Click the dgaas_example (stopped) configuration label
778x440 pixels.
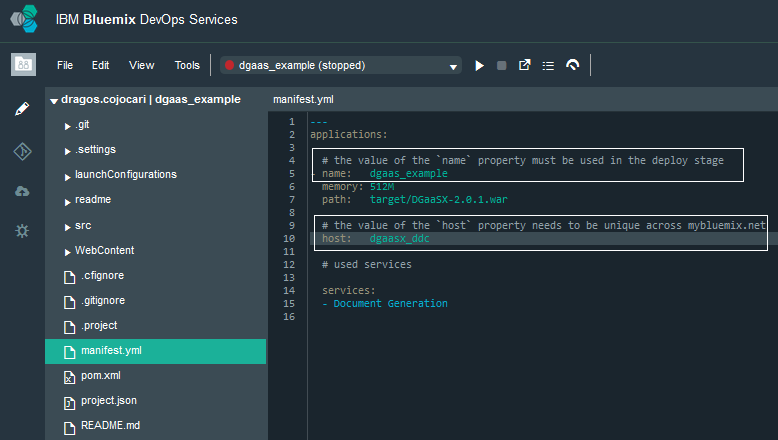pos(302,65)
